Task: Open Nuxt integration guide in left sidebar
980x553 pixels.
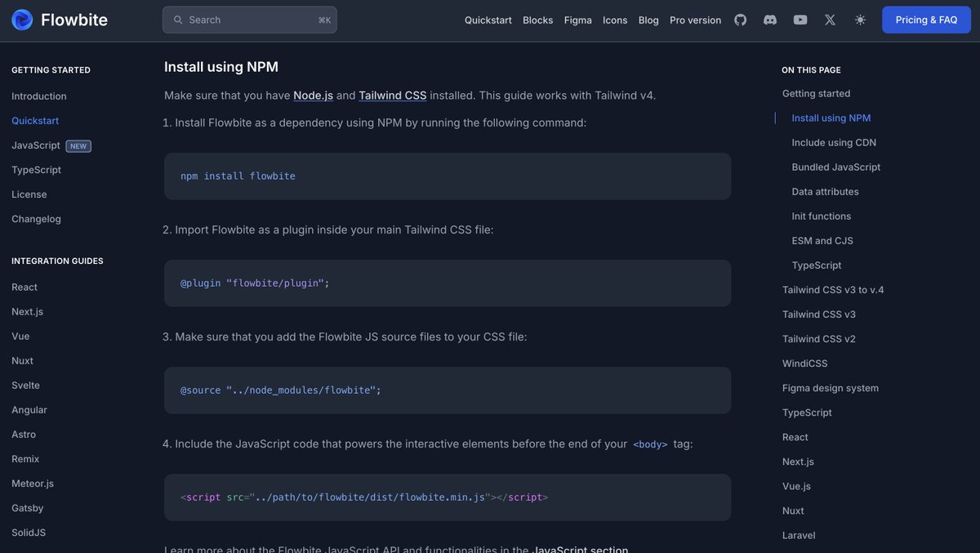Action: pyautogui.click(x=22, y=361)
